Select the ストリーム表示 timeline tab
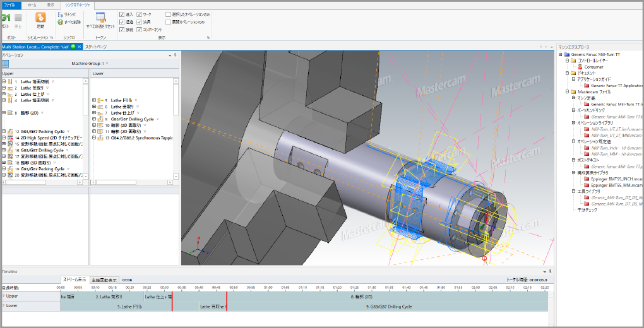 point(75,279)
